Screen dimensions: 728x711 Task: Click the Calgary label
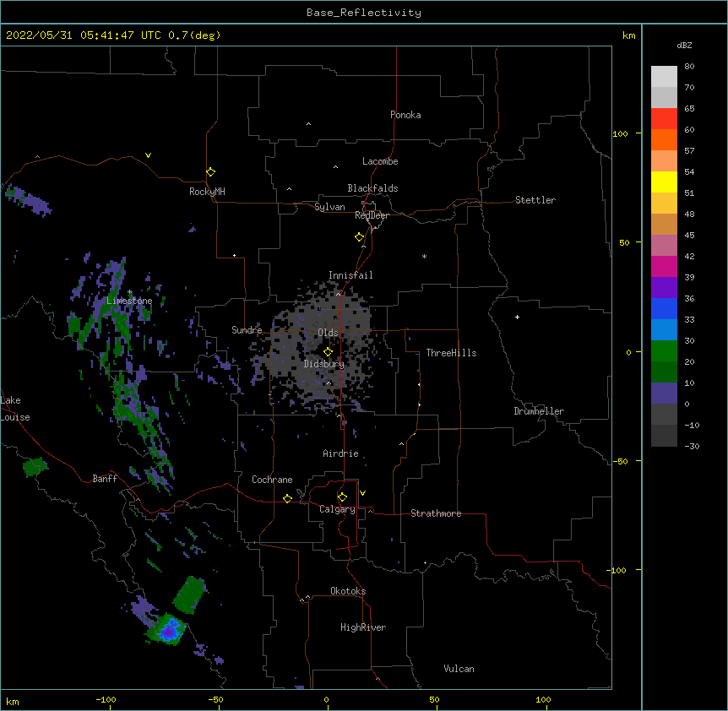(338, 509)
